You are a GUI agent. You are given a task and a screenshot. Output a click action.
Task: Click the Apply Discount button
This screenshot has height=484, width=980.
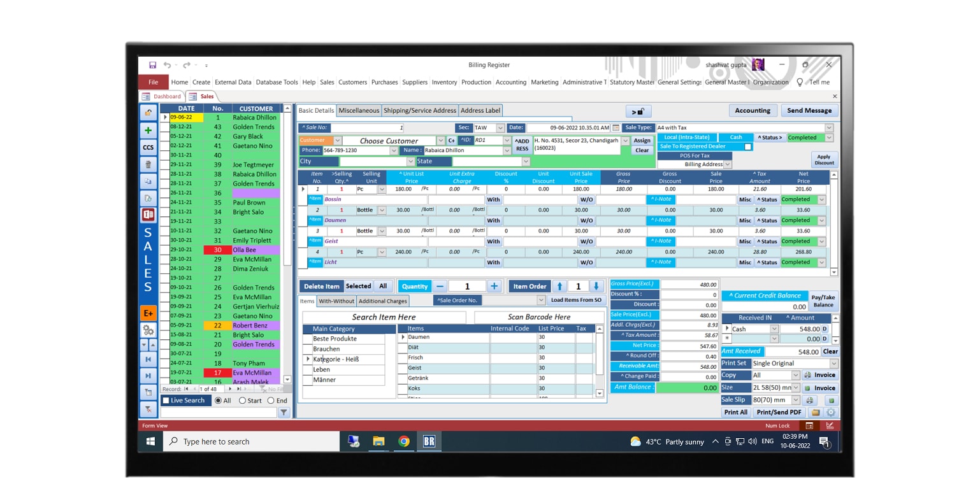click(x=824, y=160)
